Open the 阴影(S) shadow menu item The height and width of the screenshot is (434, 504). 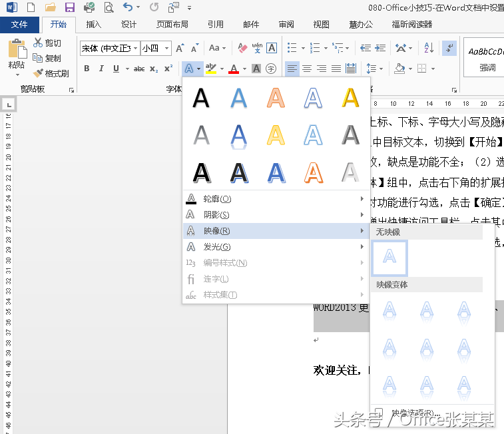tap(216, 215)
